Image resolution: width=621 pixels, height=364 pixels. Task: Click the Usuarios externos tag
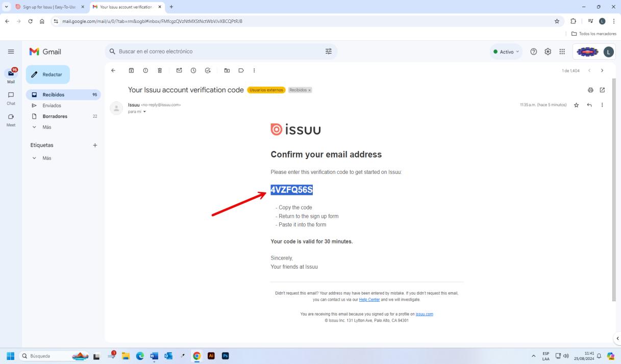pos(266,90)
